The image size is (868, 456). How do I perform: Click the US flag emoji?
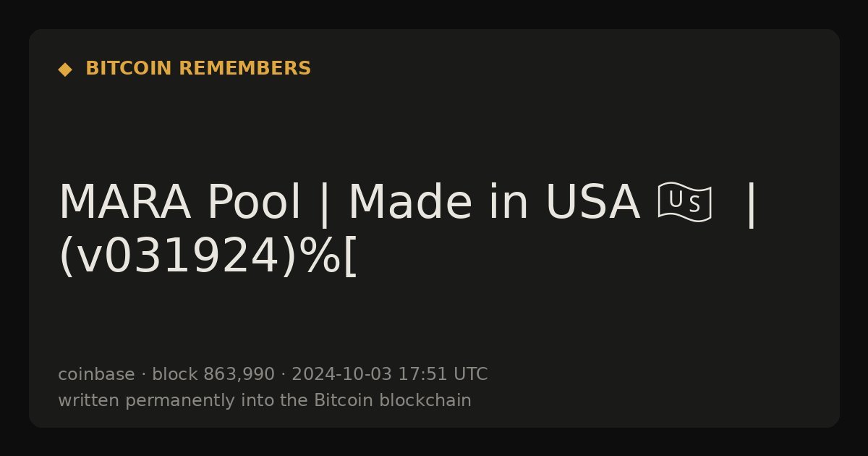tap(684, 203)
